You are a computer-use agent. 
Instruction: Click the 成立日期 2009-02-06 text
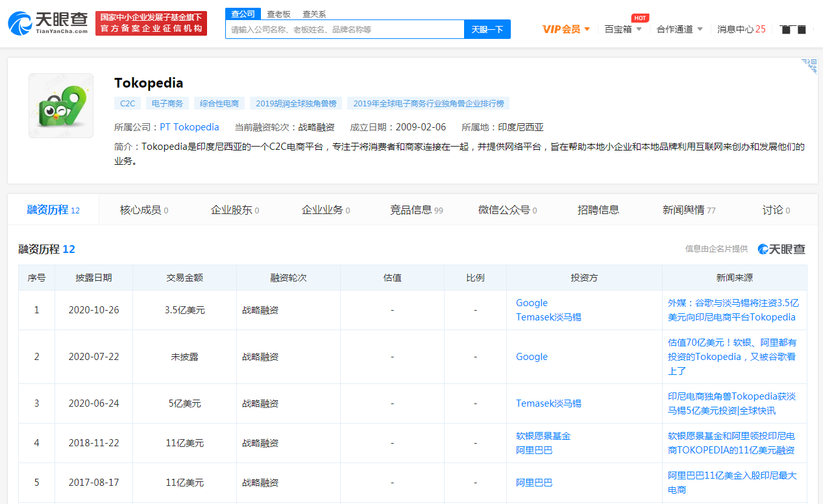tap(398, 127)
